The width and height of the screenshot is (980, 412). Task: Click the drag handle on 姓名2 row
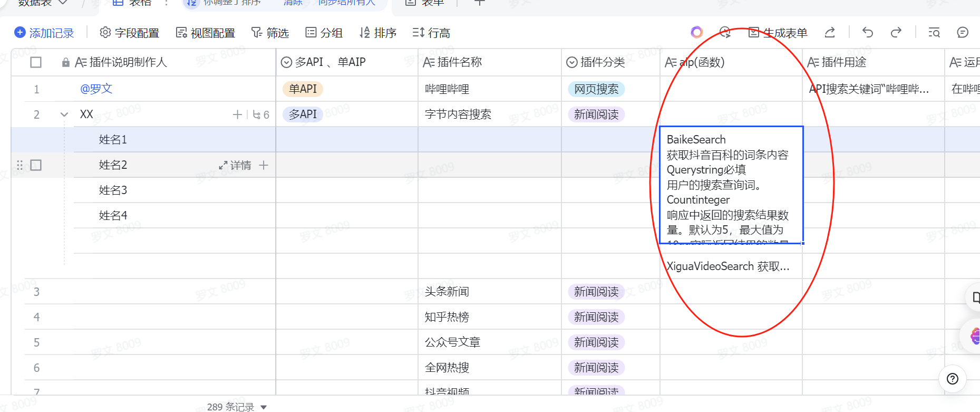[20, 165]
